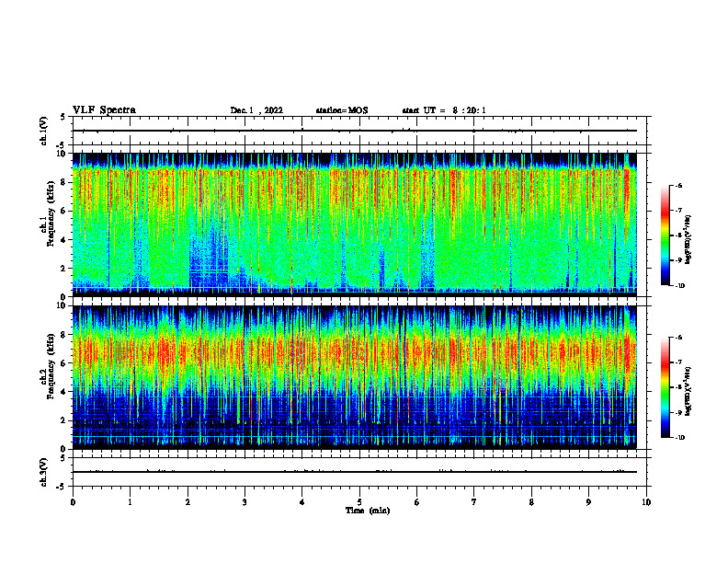Click the ch.1 colorbar "-8" label

(x=678, y=236)
